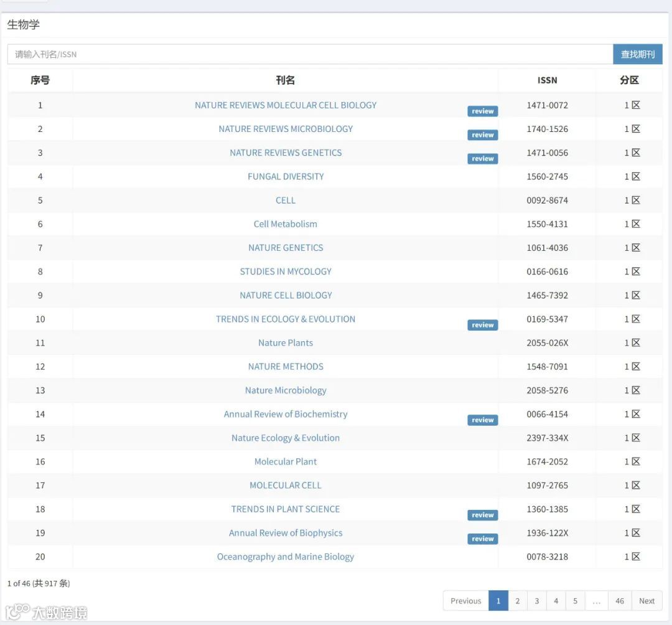Select ISSN value 0078-3218
Viewport: 672px width, 625px height.
click(x=548, y=557)
